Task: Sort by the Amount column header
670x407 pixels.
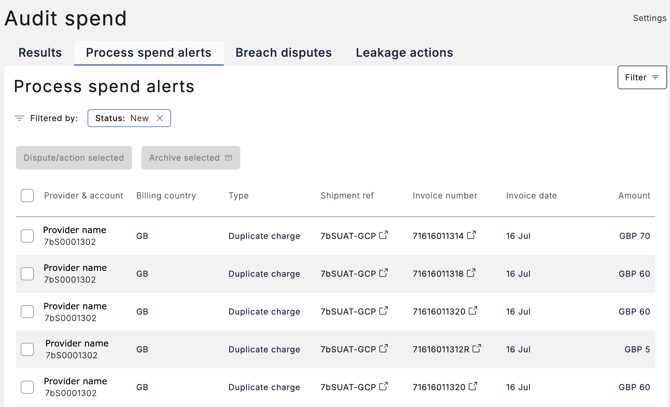Action: tap(634, 196)
